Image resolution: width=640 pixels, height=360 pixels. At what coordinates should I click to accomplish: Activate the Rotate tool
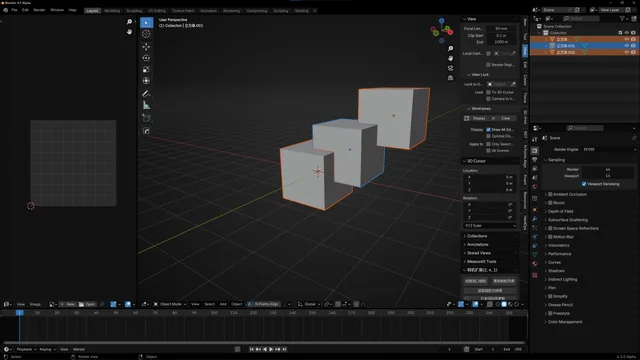click(146, 58)
